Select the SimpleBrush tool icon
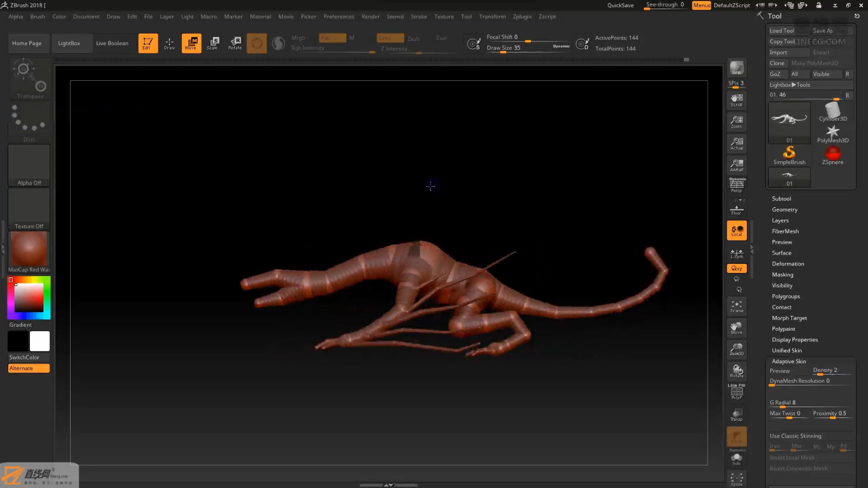This screenshot has width=868, height=488. (789, 155)
